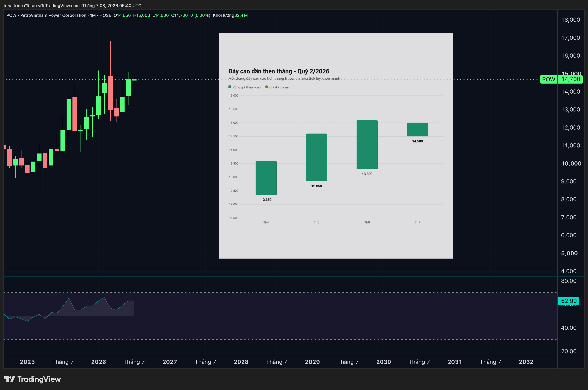Click the 16.000 label on inset y-axis
The image size is (588, 390).
click(234, 96)
